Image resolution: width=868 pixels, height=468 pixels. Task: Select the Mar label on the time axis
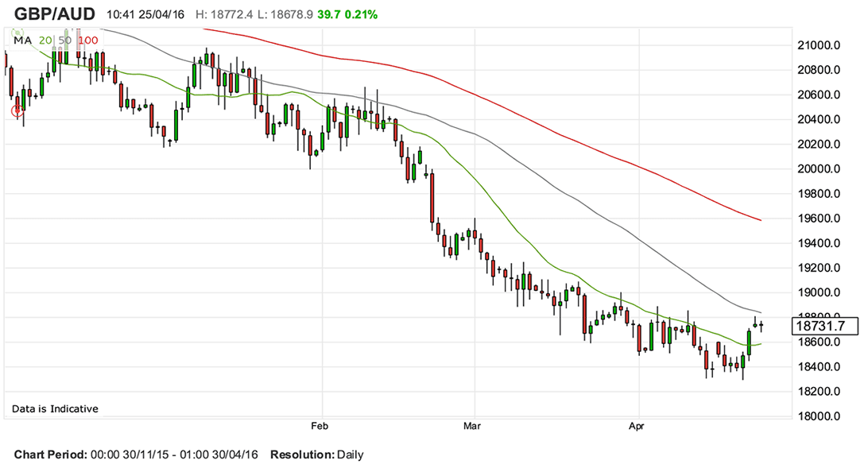click(473, 426)
